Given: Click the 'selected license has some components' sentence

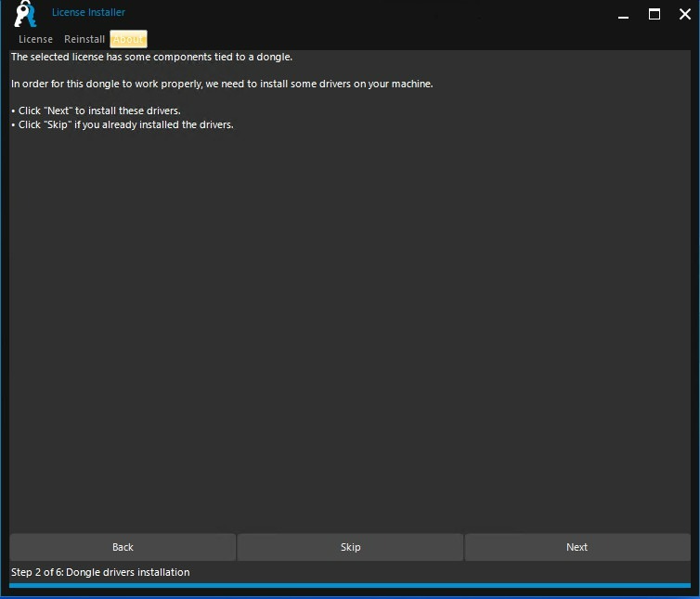Looking at the screenshot, I should pos(151,58).
